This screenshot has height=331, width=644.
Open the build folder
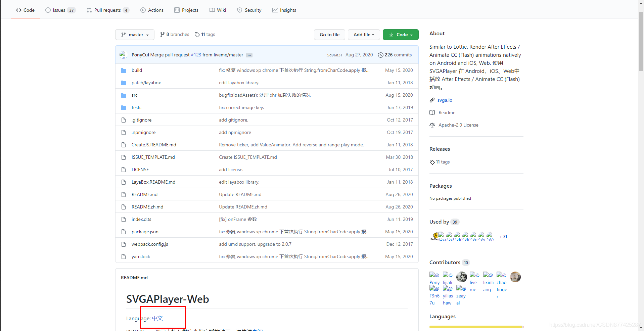pyautogui.click(x=137, y=70)
